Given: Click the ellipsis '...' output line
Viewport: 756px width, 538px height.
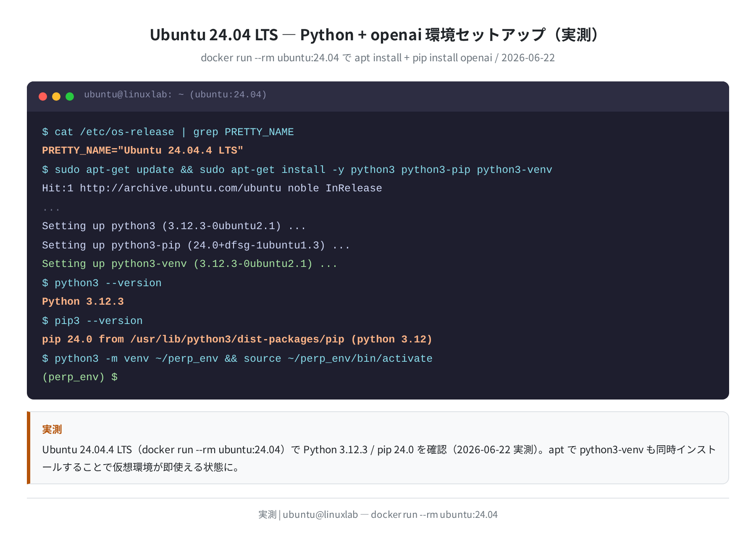Looking at the screenshot, I should pos(51,209).
